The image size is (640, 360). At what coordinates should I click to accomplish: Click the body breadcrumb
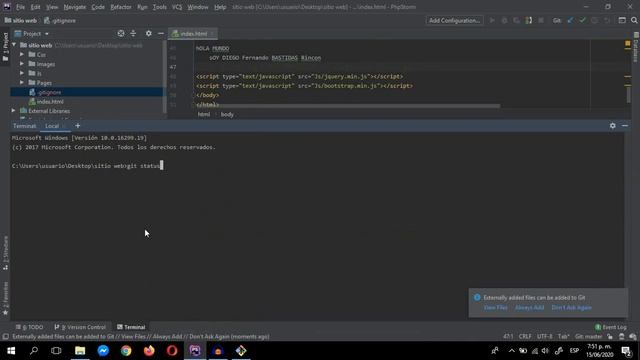point(227,114)
